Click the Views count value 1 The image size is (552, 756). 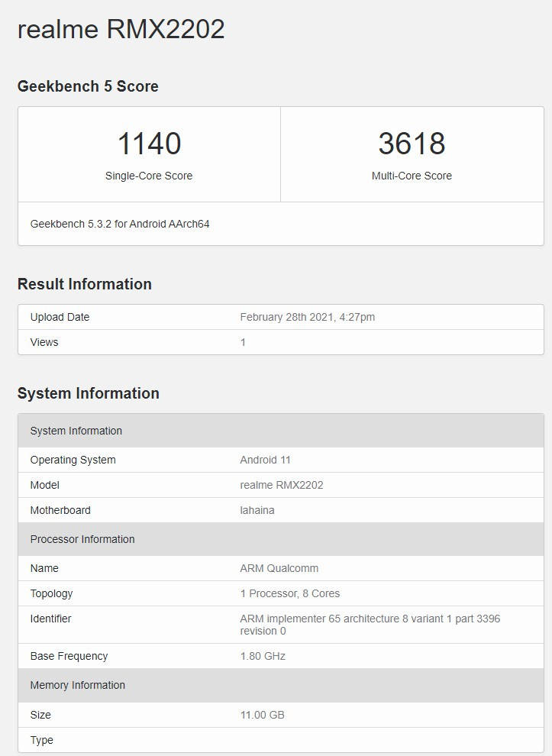coord(243,342)
